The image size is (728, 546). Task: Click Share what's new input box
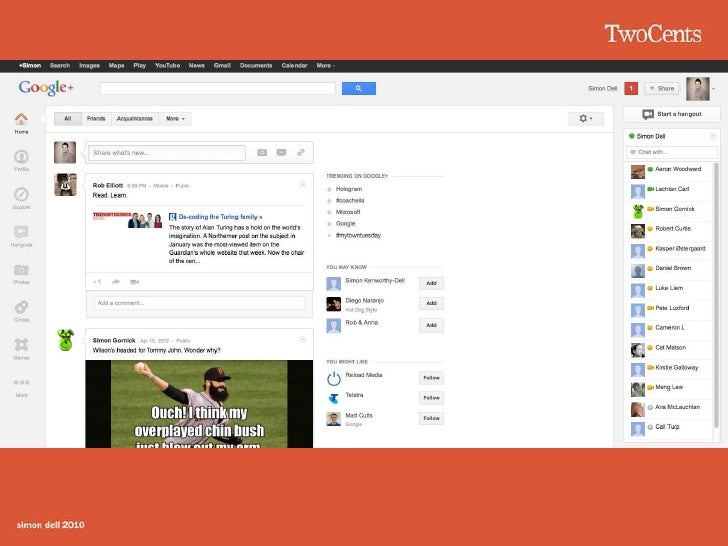point(167,153)
